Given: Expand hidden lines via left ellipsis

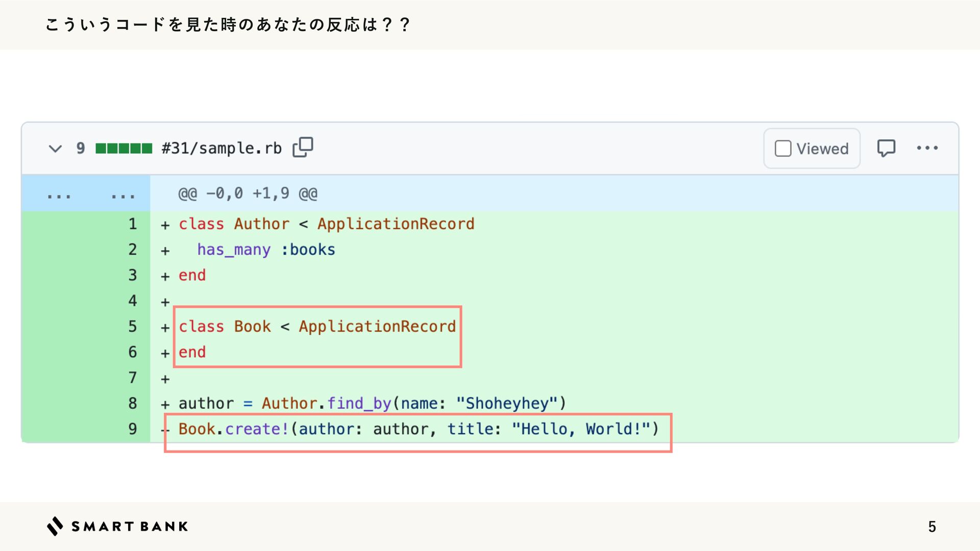Looking at the screenshot, I should 59,194.
